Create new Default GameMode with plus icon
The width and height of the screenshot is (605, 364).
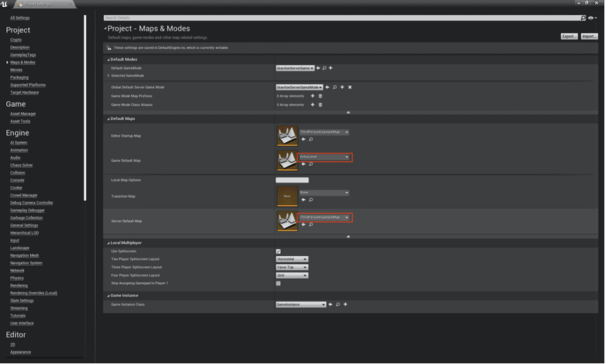(x=330, y=68)
